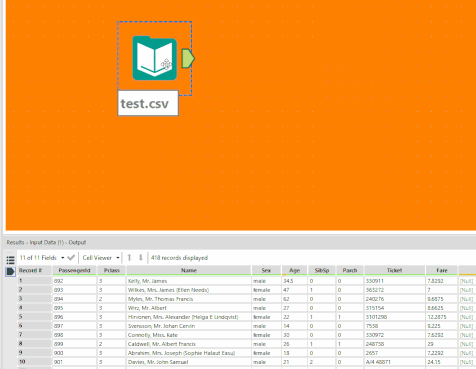Click the checkmark apply icon in results toolbar
Screen dimensions: 476x369
tap(71, 258)
